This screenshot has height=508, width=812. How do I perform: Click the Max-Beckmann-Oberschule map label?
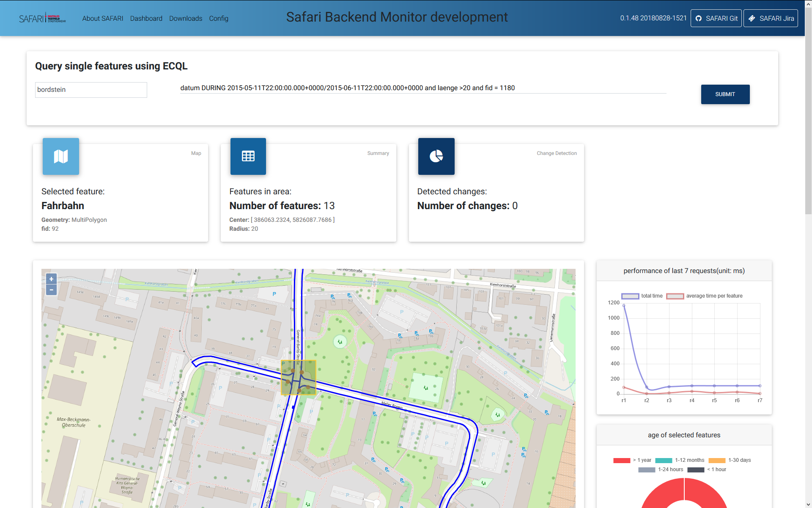click(74, 422)
